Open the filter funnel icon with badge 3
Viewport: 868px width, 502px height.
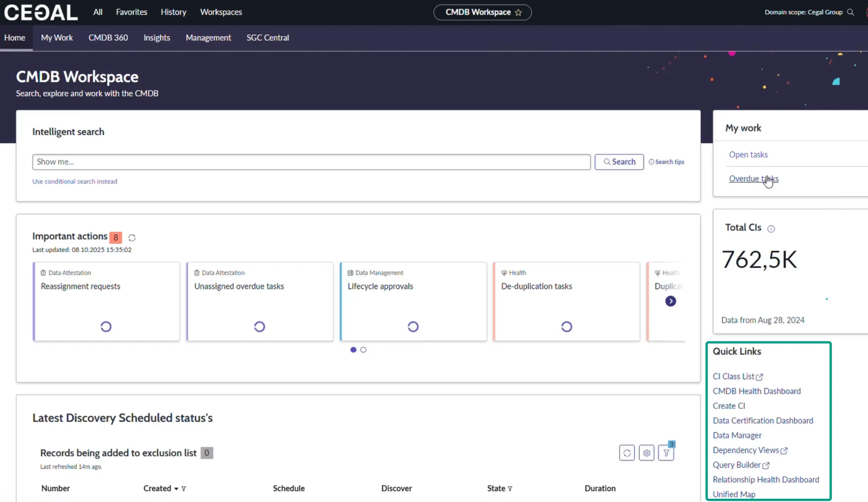point(666,453)
